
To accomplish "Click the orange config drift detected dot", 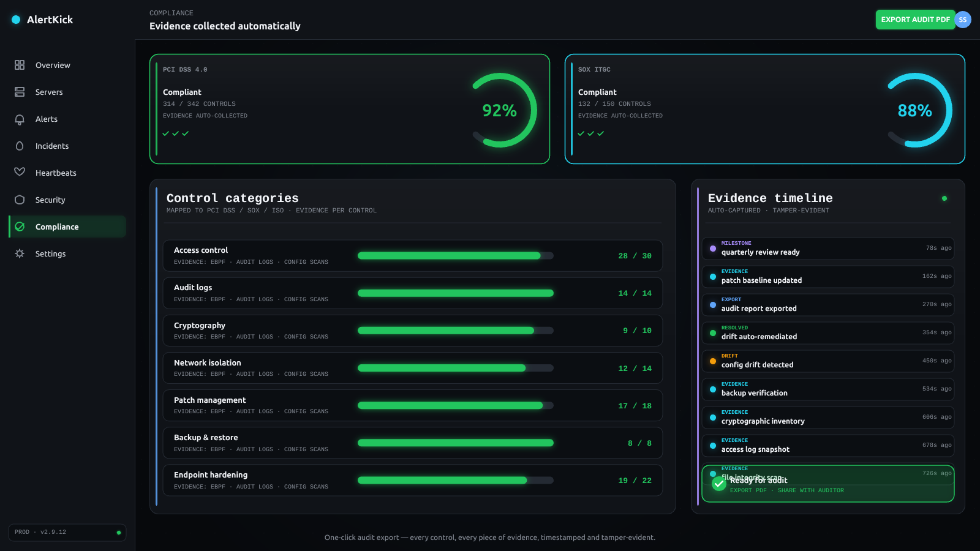I will (713, 361).
